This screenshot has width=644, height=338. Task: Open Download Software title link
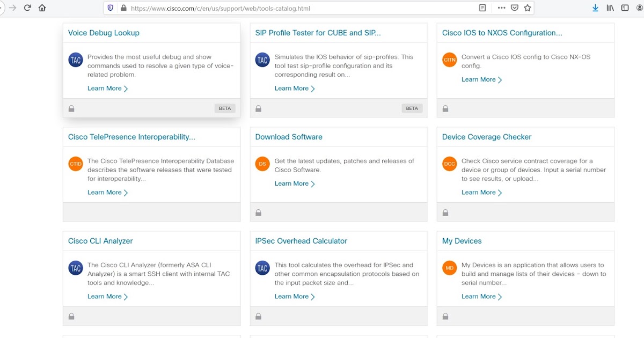pos(289,137)
